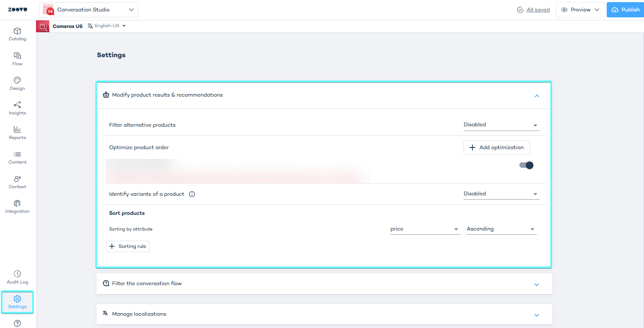Open the Catalog section in sidebar
The height and width of the screenshot is (328, 644).
tap(17, 34)
